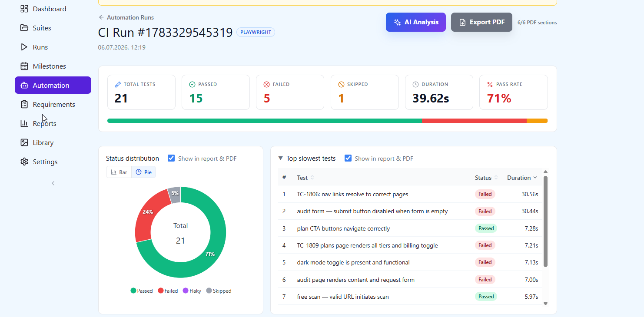Go back to Automation Runs

[x=126, y=17]
